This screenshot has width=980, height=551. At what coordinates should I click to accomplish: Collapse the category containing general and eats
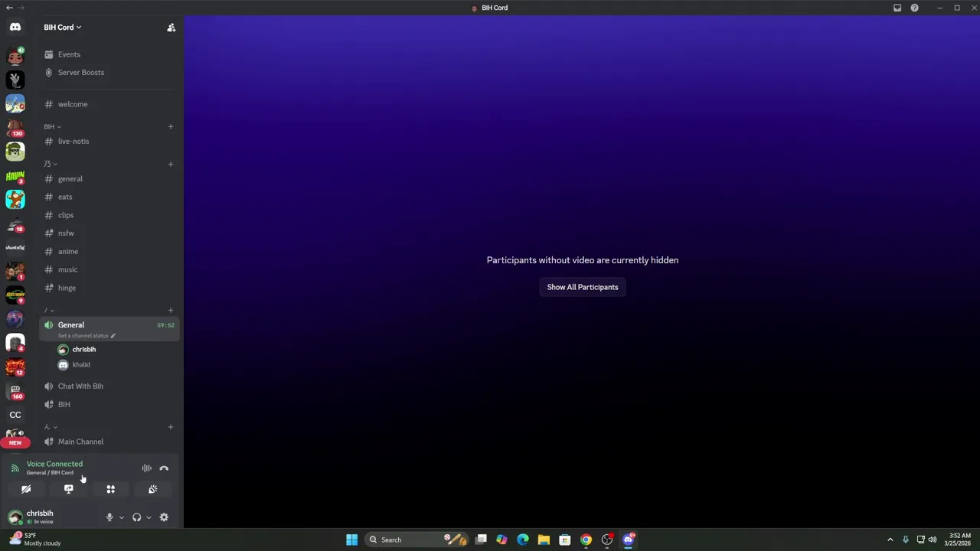click(x=51, y=164)
